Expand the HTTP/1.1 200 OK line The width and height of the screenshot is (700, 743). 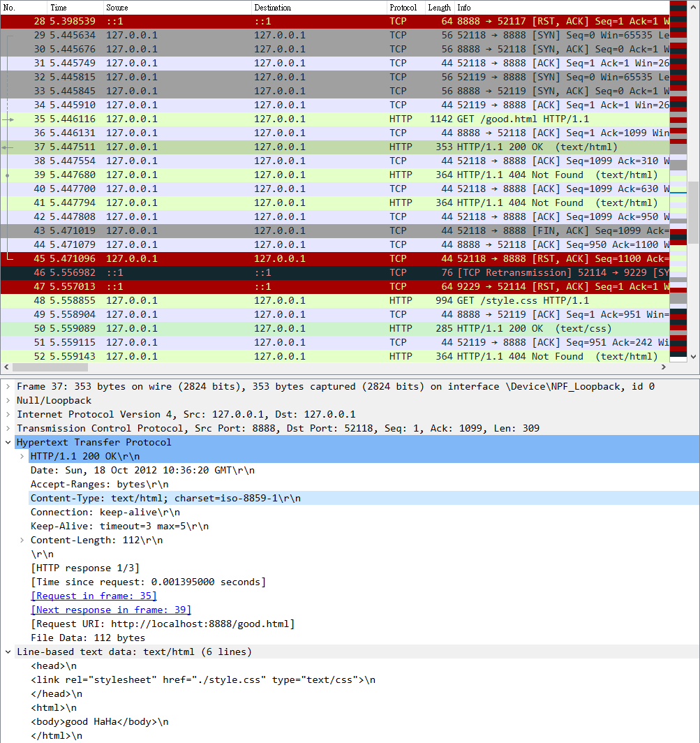[22, 456]
